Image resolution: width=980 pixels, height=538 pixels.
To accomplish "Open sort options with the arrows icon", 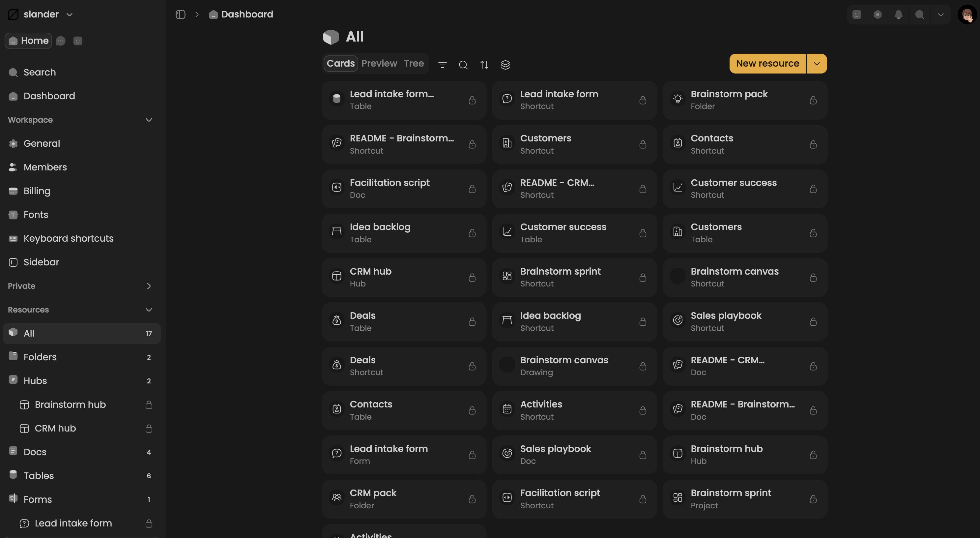I will pyautogui.click(x=484, y=65).
